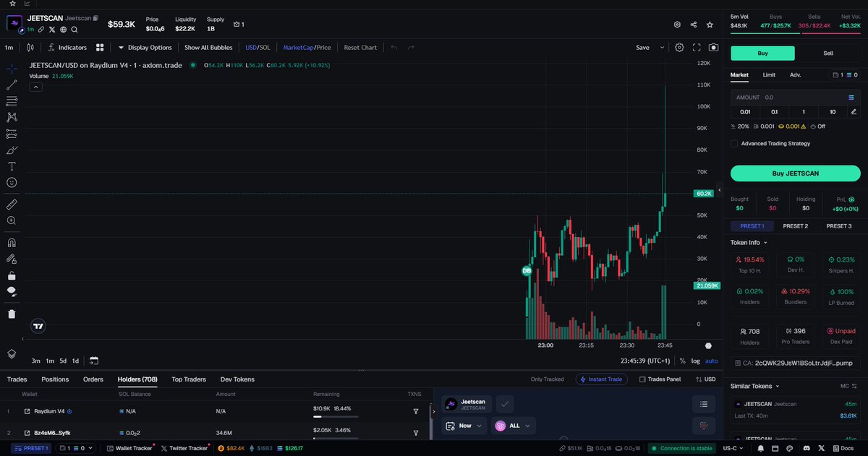Image resolution: width=868 pixels, height=456 pixels.
Task: Switch to the Adv. order tab
Action: click(795, 74)
